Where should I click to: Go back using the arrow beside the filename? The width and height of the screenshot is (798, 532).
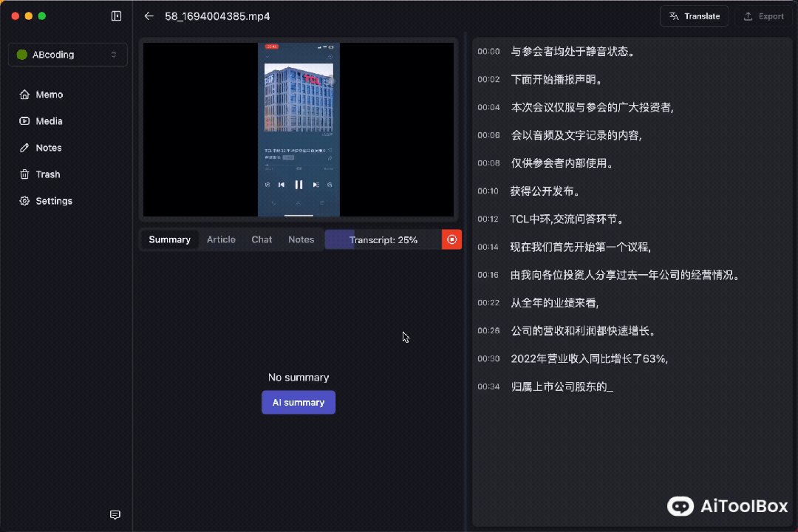(x=147, y=16)
